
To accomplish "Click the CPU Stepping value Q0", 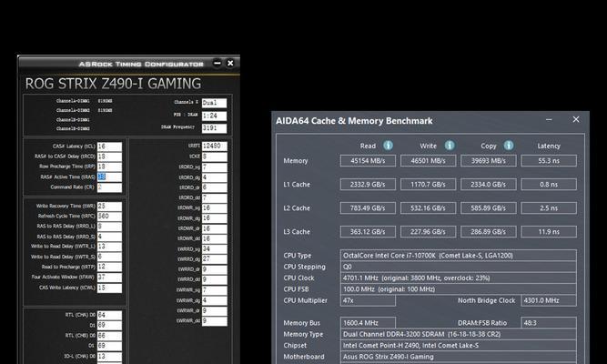I will coord(459,267).
